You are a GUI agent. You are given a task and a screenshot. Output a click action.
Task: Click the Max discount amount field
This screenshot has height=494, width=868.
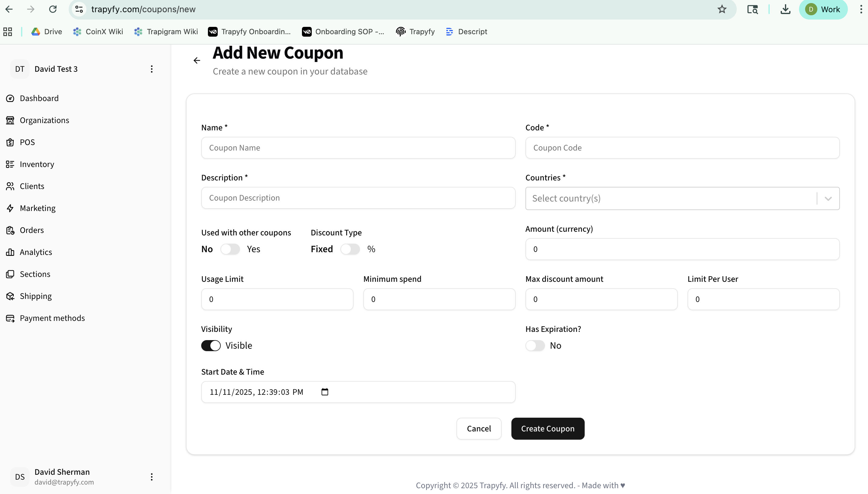click(x=601, y=299)
